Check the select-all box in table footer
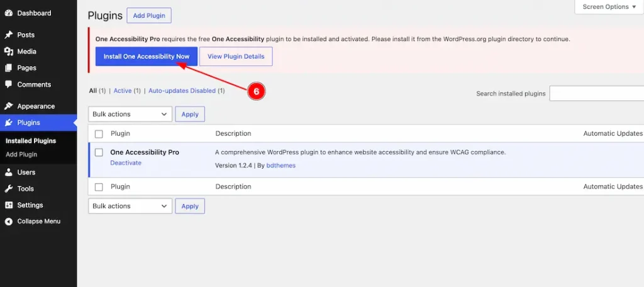 pos(99,187)
